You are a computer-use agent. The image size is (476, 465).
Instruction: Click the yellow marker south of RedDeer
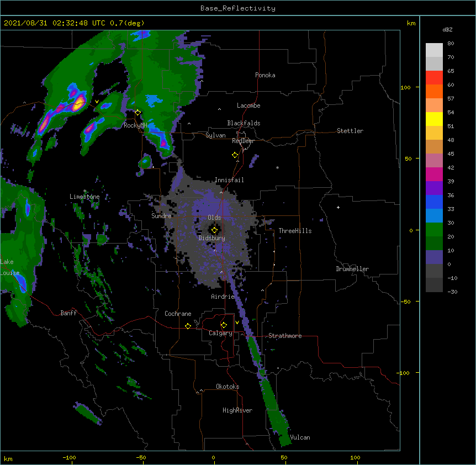pos(235,155)
